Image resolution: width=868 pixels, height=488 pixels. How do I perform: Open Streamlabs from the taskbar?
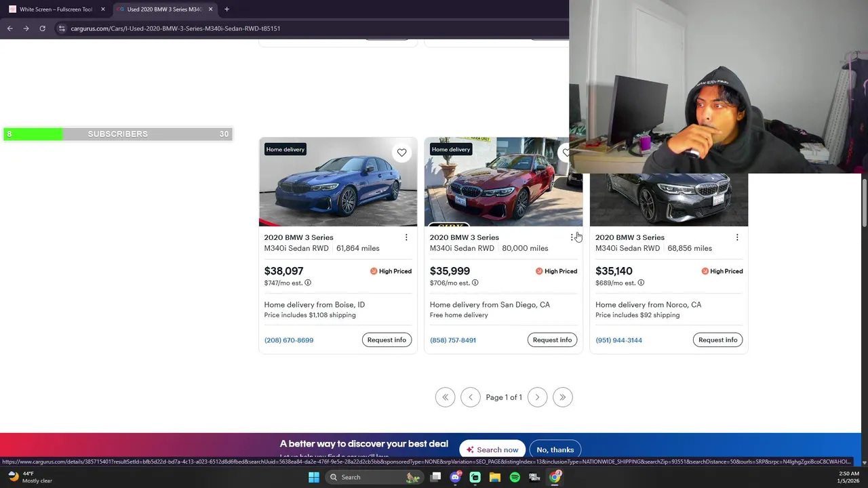475,477
